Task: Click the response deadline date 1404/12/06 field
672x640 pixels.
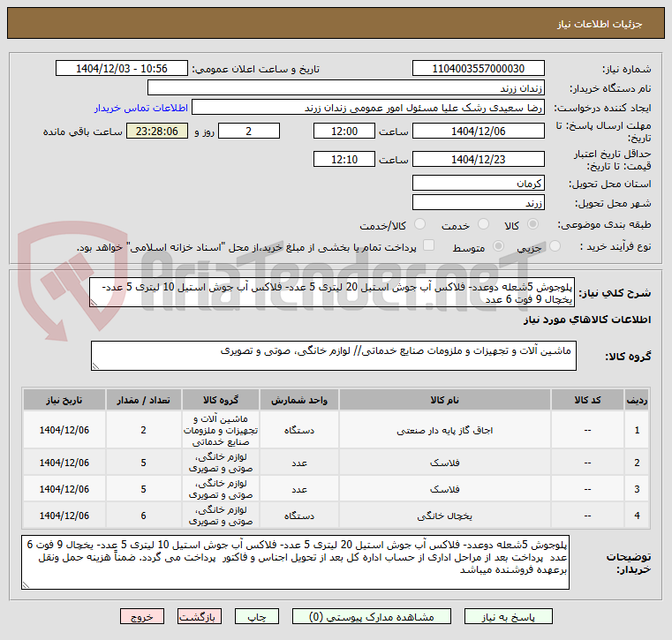Action: (x=479, y=131)
